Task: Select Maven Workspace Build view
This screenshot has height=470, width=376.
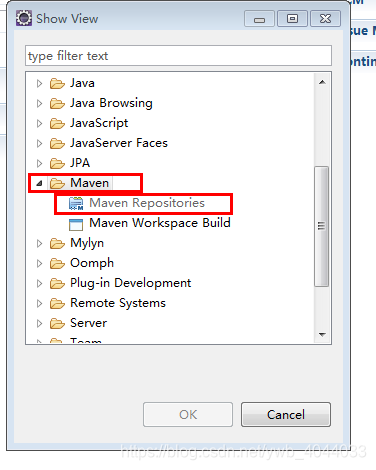Action: pos(160,223)
